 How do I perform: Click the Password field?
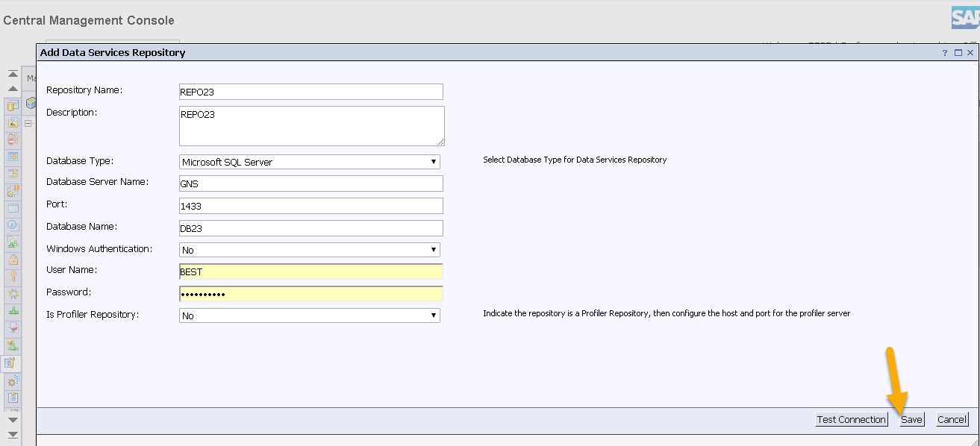click(311, 294)
